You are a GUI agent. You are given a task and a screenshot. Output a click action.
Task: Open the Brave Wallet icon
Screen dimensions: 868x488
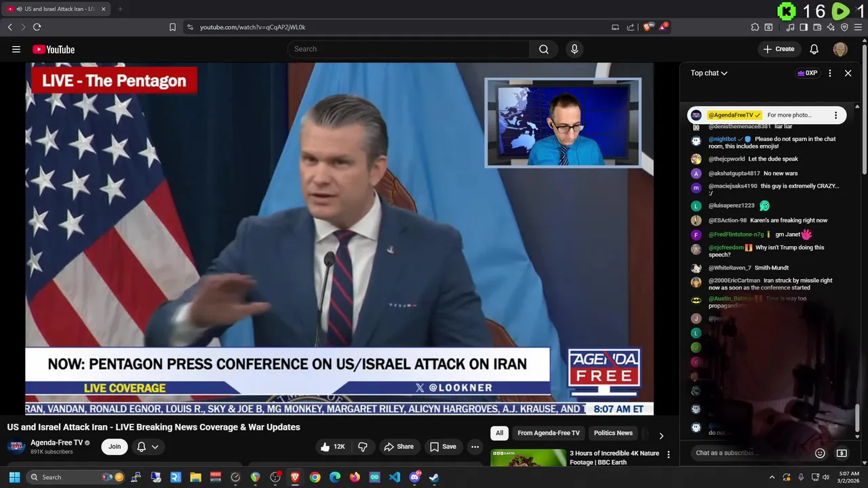point(817,27)
